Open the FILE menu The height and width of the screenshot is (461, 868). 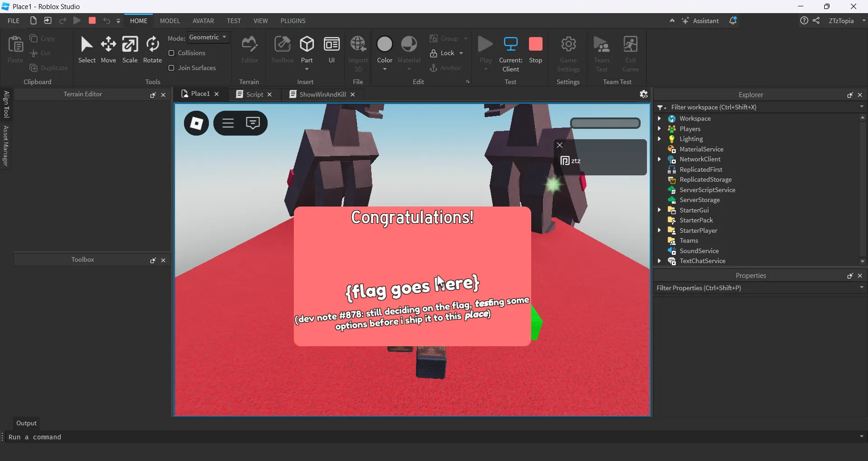(14, 21)
